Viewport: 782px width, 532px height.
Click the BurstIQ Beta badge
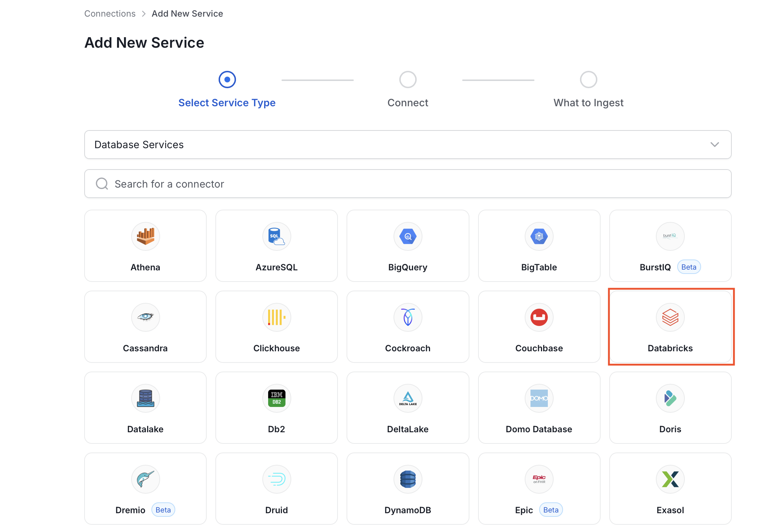coord(689,267)
